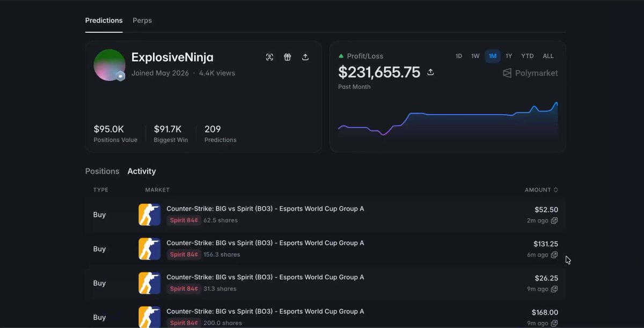
Task: Open transaction link icon for the $52.50 buy
Action: click(x=554, y=221)
